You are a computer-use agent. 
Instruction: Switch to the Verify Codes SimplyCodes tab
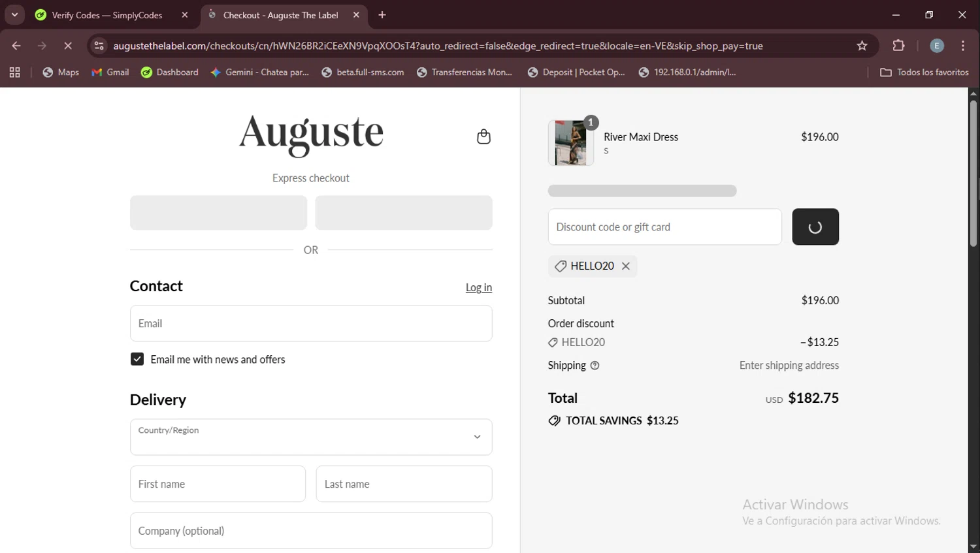(107, 15)
